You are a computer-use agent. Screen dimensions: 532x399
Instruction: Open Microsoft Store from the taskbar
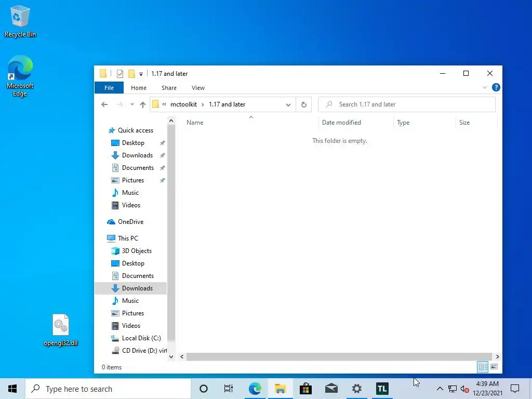click(305, 389)
